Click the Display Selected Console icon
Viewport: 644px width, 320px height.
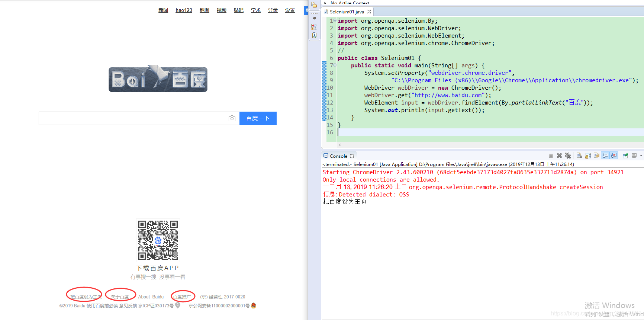(x=634, y=156)
